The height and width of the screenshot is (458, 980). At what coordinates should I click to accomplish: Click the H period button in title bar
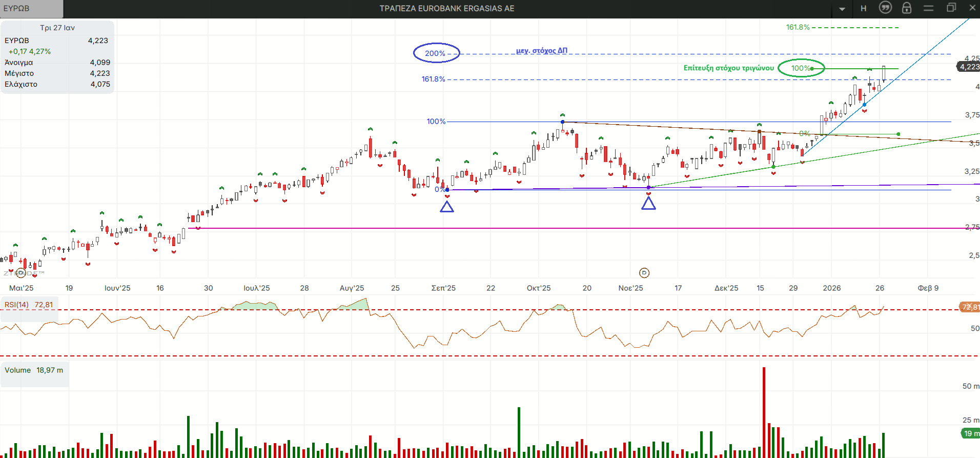[864, 8]
